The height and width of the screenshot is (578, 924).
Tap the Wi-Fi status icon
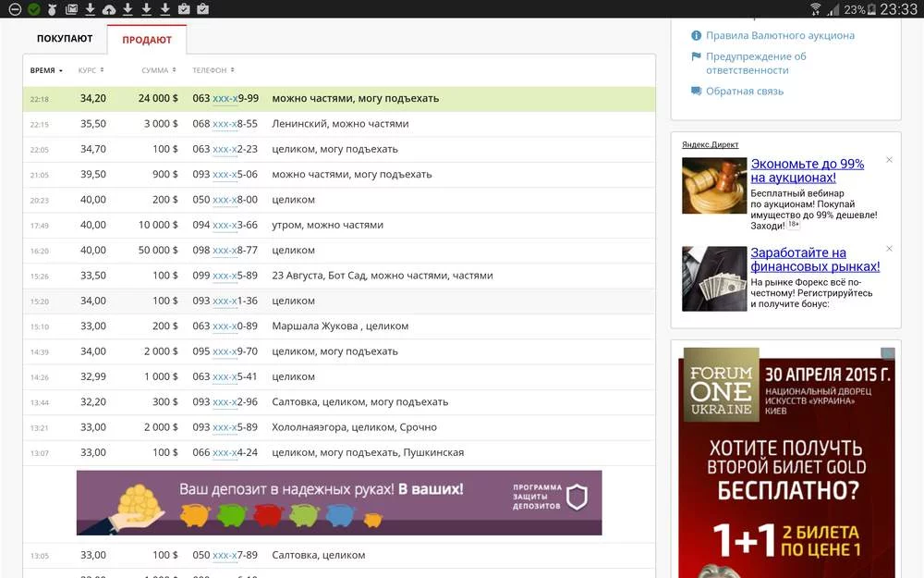tap(816, 9)
